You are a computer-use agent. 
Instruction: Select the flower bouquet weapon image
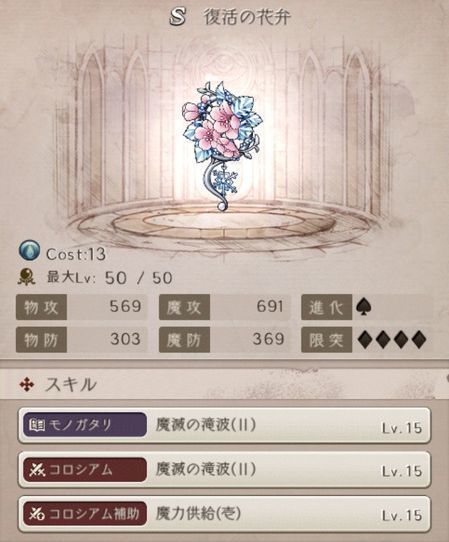coord(221,146)
